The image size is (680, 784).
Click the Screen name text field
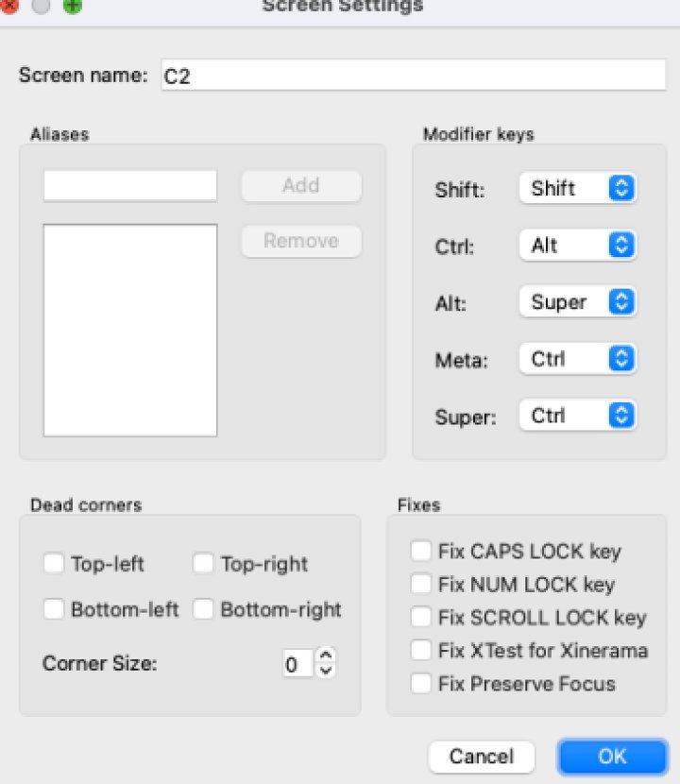414,76
